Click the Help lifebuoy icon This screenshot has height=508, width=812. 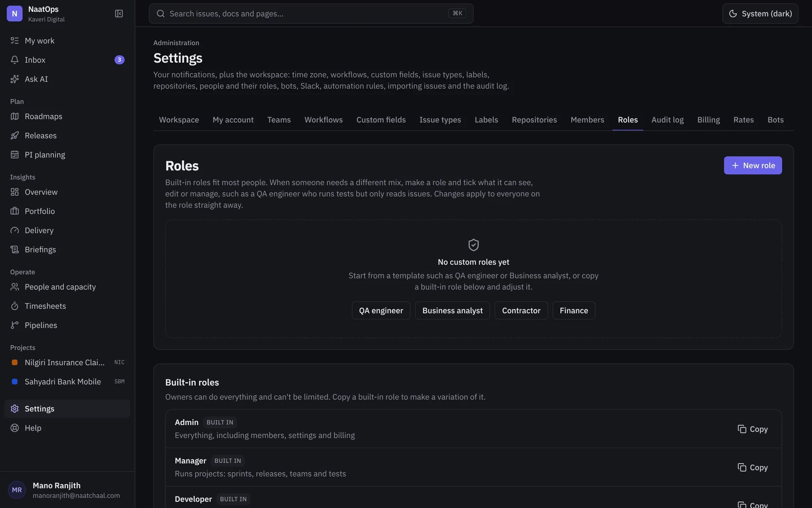pos(15,428)
